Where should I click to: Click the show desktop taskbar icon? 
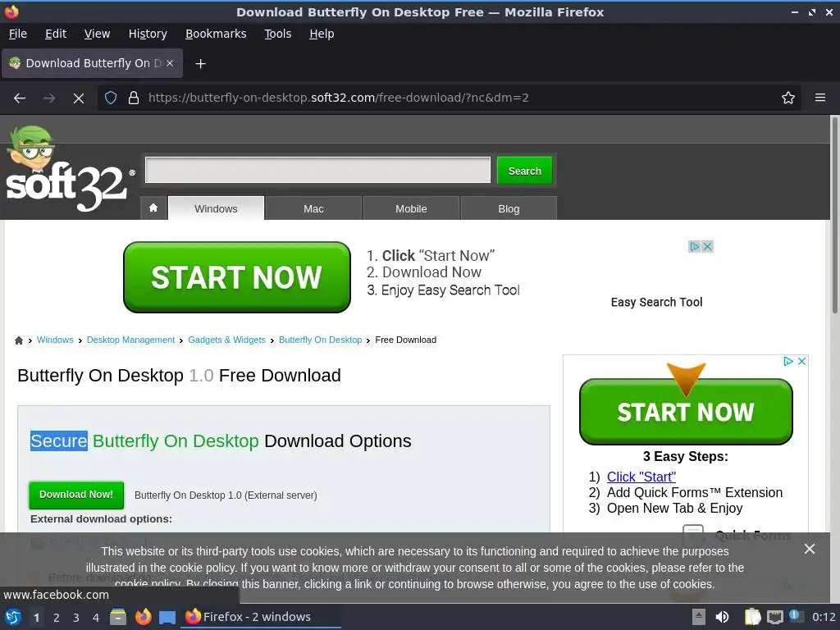(167, 617)
